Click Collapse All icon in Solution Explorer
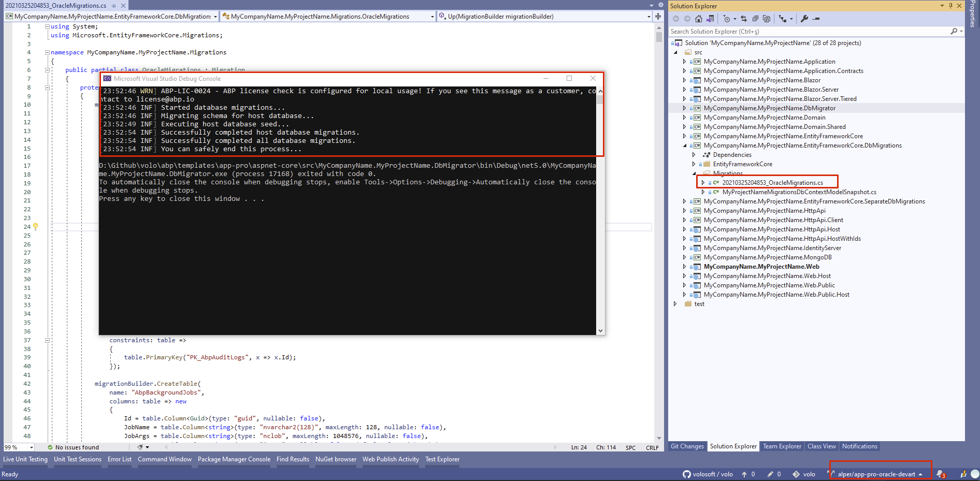980x481 pixels. [x=755, y=19]
